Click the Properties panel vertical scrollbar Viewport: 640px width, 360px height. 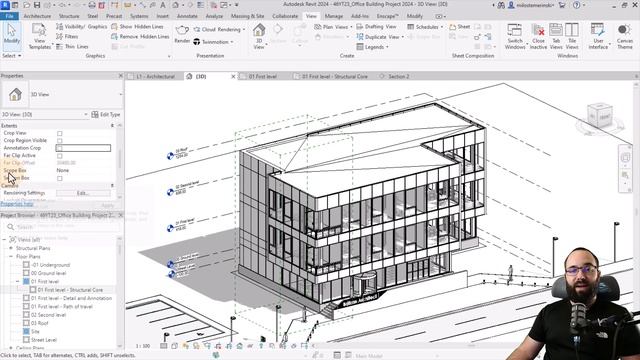(120, 159)
